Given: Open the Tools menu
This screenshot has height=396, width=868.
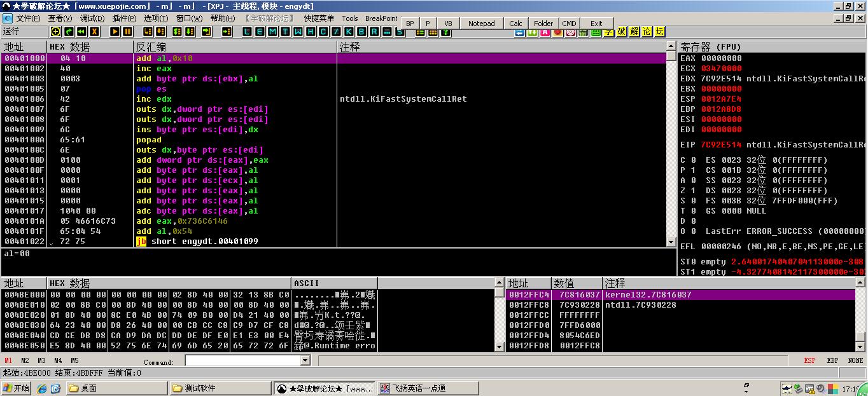Looking at the screenshot, I should tap(350, 18).
